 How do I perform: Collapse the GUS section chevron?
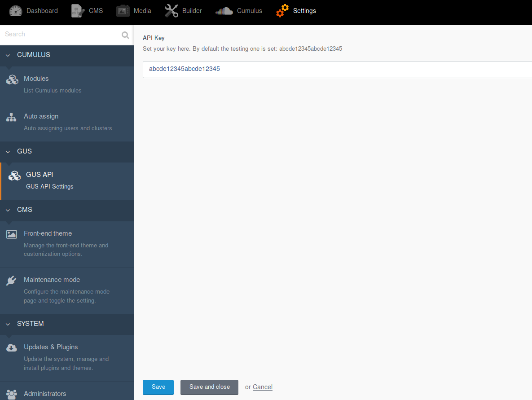[x=8, y=152]
